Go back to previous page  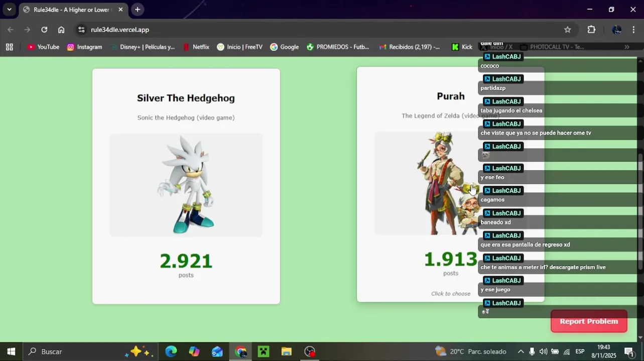(11, 30)
